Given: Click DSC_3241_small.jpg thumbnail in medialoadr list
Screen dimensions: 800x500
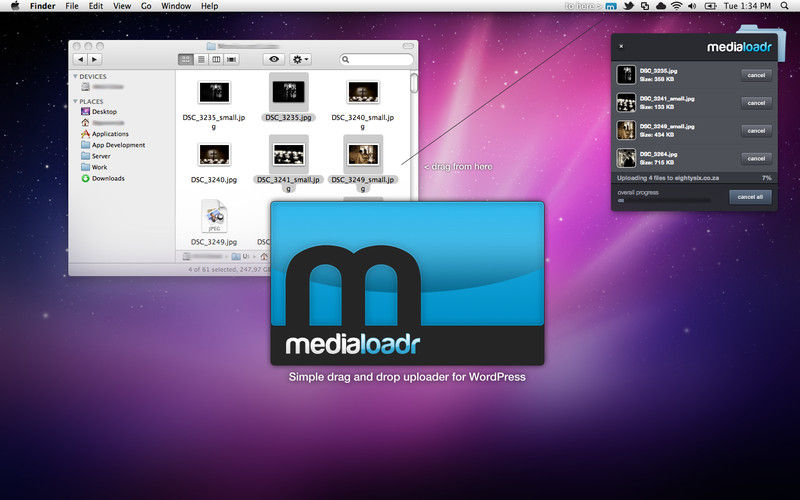Looking at the screenshot, I should pos(626,103).
